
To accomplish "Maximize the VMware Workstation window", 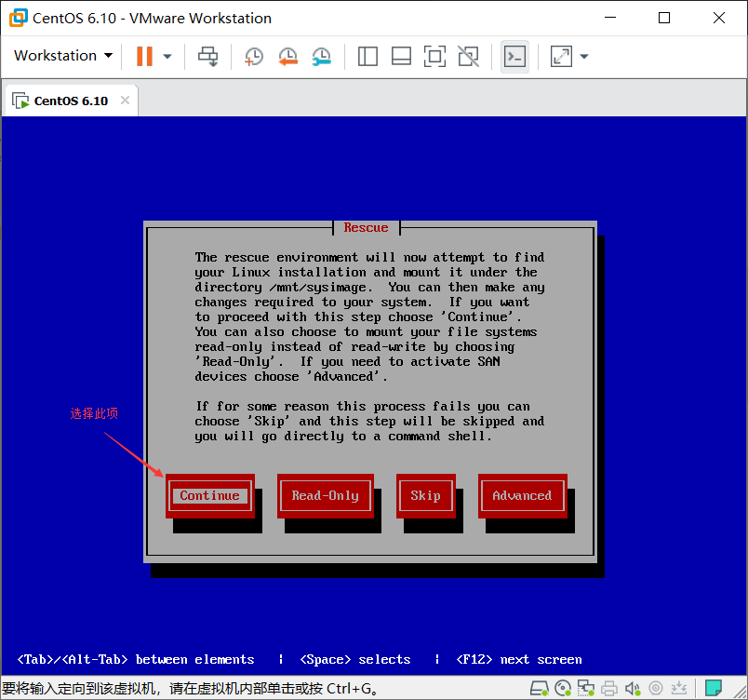I will [x=664, y=18].
